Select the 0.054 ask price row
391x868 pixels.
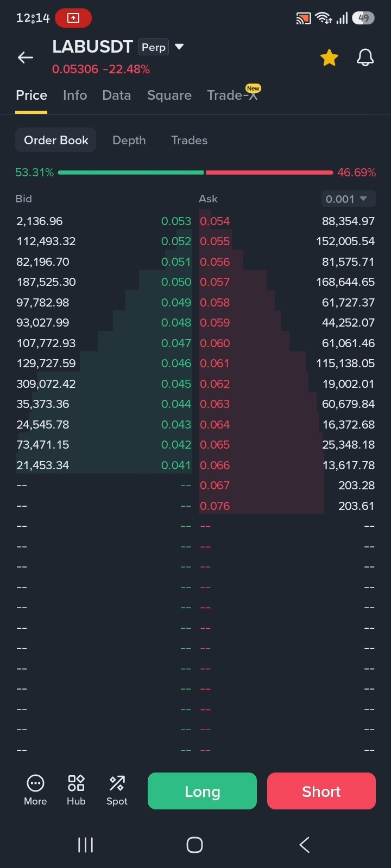tap(287, 221)
